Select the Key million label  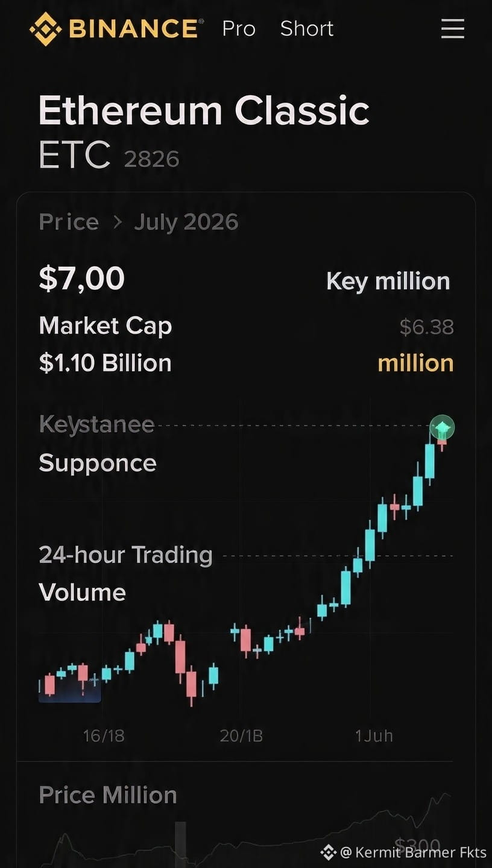click(388, 281)
